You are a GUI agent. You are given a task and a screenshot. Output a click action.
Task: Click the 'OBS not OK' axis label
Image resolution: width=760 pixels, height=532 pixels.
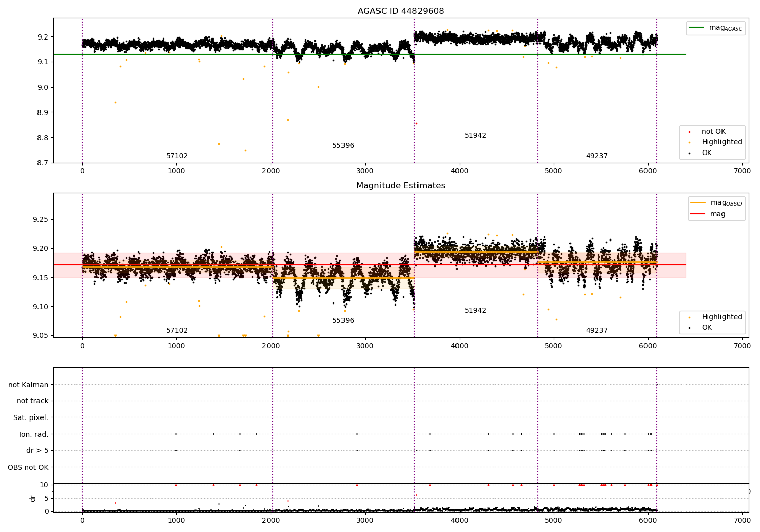point(28,467)
